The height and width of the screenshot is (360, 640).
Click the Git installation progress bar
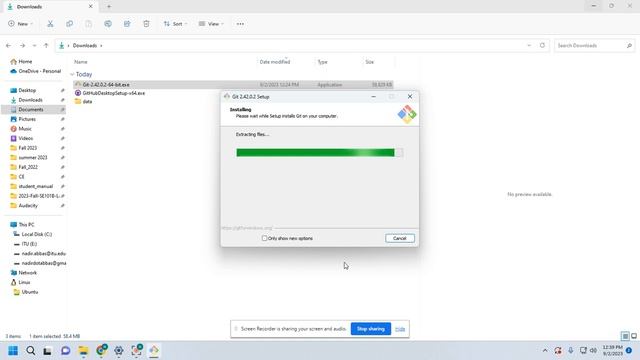coord(320,153)
